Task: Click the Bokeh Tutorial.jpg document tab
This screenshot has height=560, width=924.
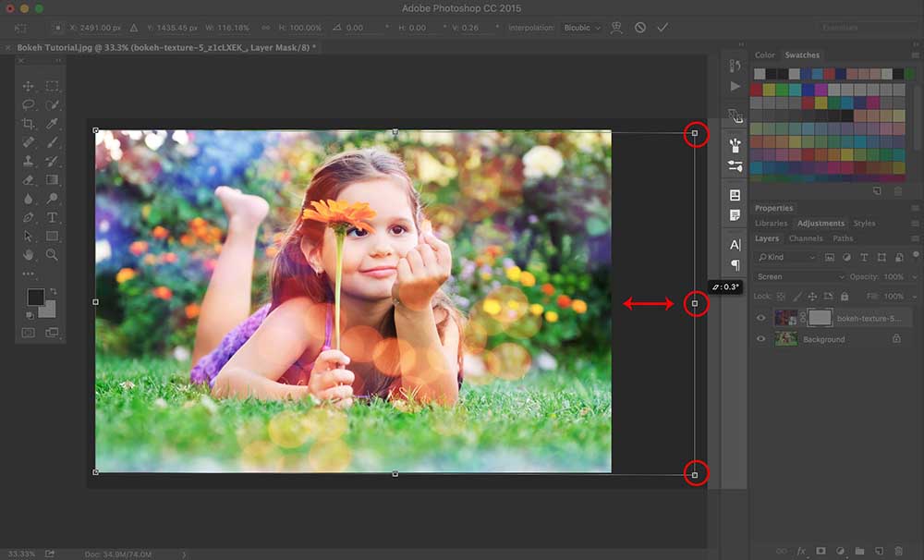Action: [166, 48]
